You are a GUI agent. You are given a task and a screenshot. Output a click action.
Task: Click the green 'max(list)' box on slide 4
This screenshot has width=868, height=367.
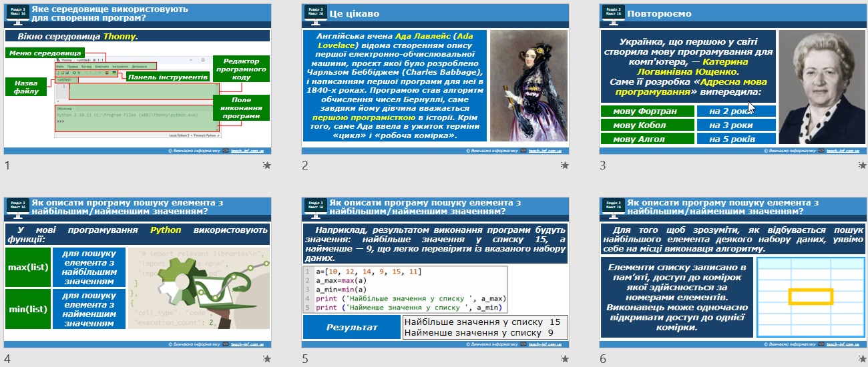27,267
